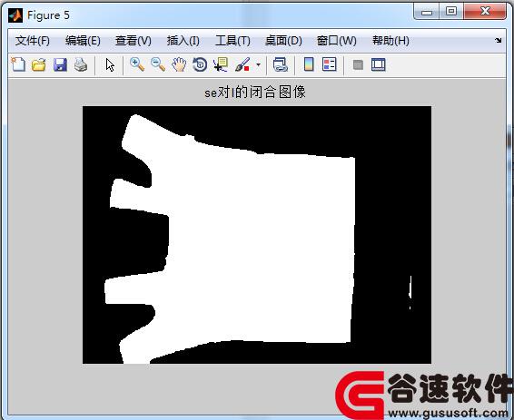Save the figure with the floppy icon
The width and height of the screenshot is (514, 420).
pyautogui.click(x=60, y=64)
